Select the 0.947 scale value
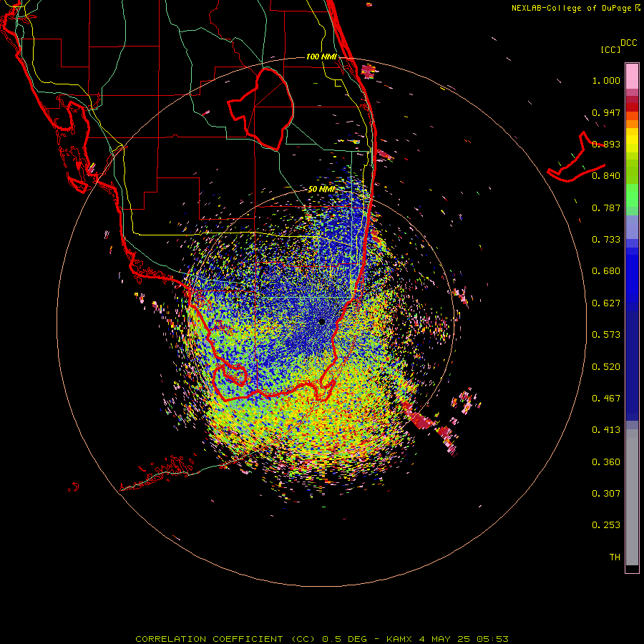The height and width of the screenshot is (644, 644). point(606,112)
